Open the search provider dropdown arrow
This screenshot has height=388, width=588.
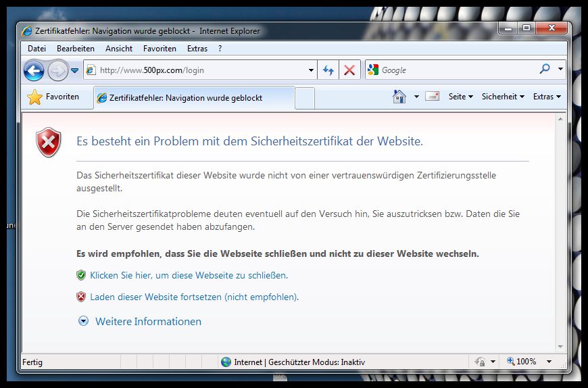tap(560, 69)
